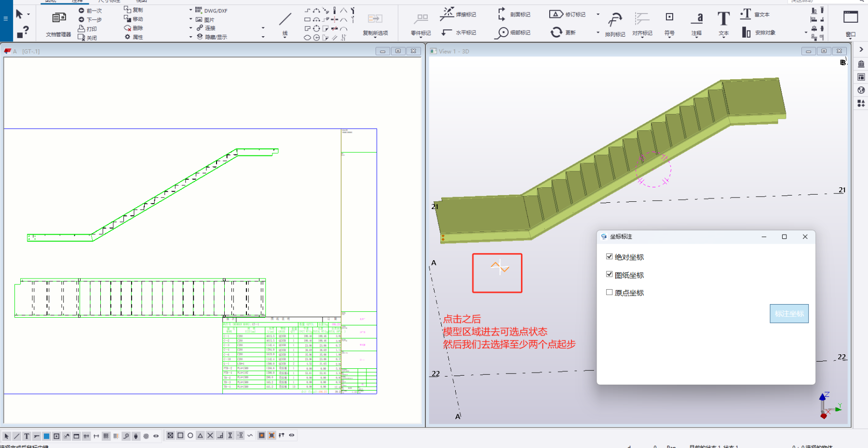Expand the right side panel arrow
This screenshot has width=868, height=448.
pyautogui.click(x=861, y=49)
